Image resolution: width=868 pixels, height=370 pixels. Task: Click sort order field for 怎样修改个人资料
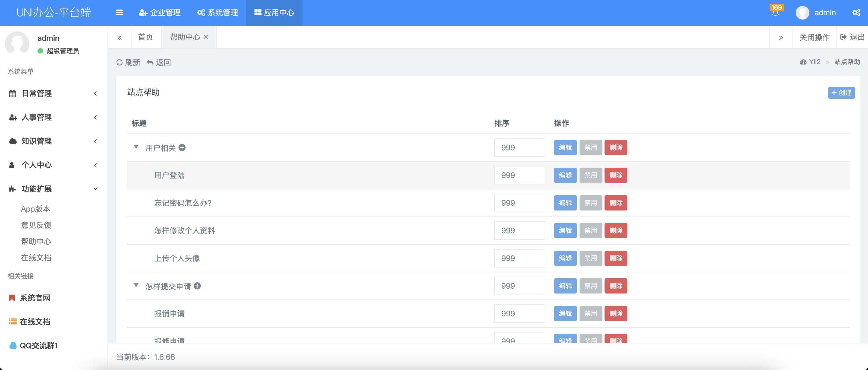coord(519,231)
